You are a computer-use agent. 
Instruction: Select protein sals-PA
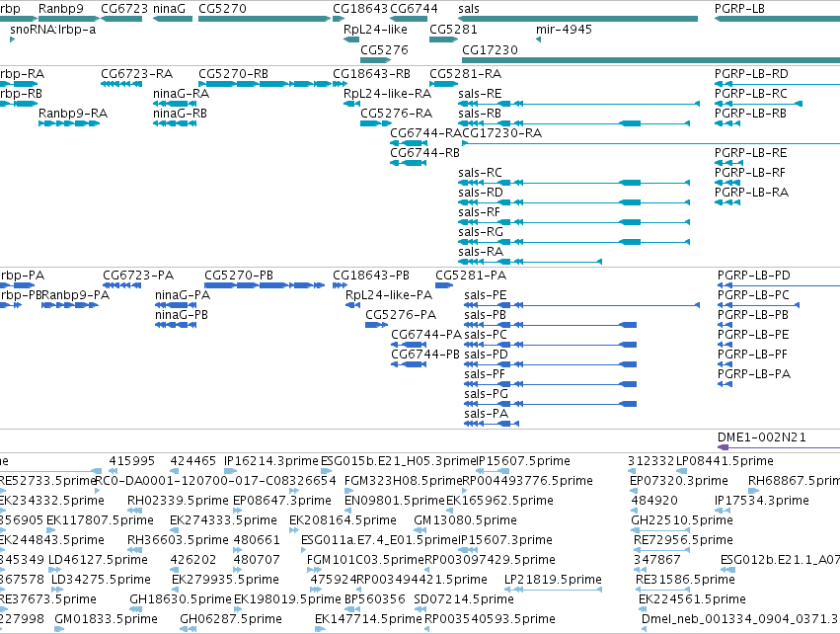(x=492, y=425)
